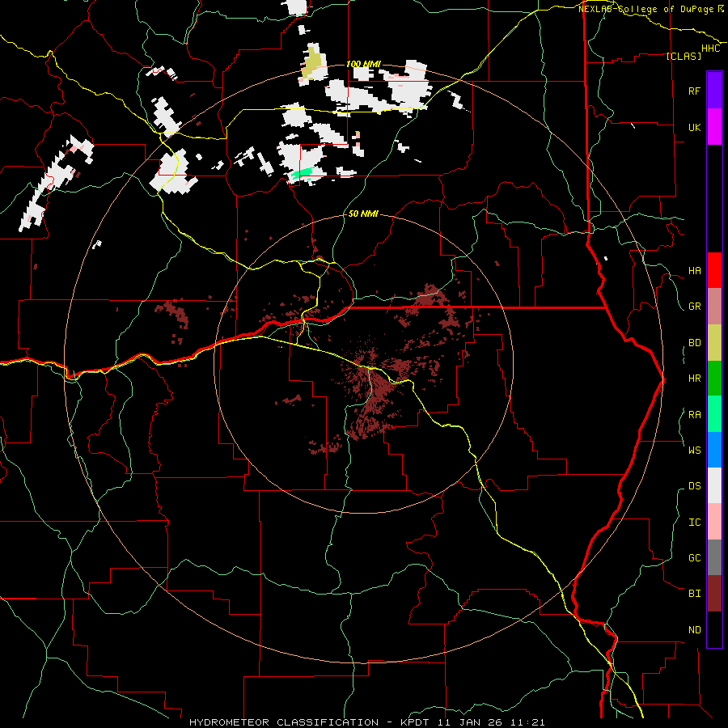The height and width of the screenshot is (728, 728).
Task: Click the NEXLAB-College of DuPage text
Action: click(x=647, y=9)
